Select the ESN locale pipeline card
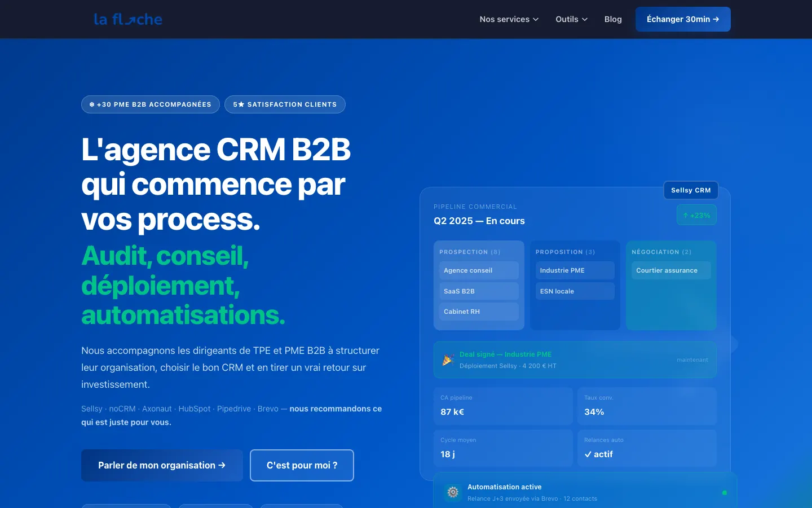 pyautogui.click(x=575, y=291)
